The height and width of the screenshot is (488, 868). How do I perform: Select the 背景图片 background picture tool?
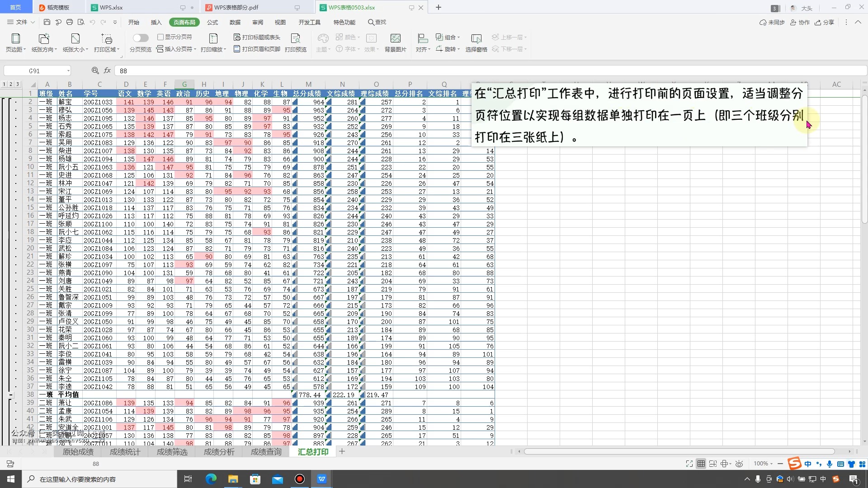pos(396,42)
